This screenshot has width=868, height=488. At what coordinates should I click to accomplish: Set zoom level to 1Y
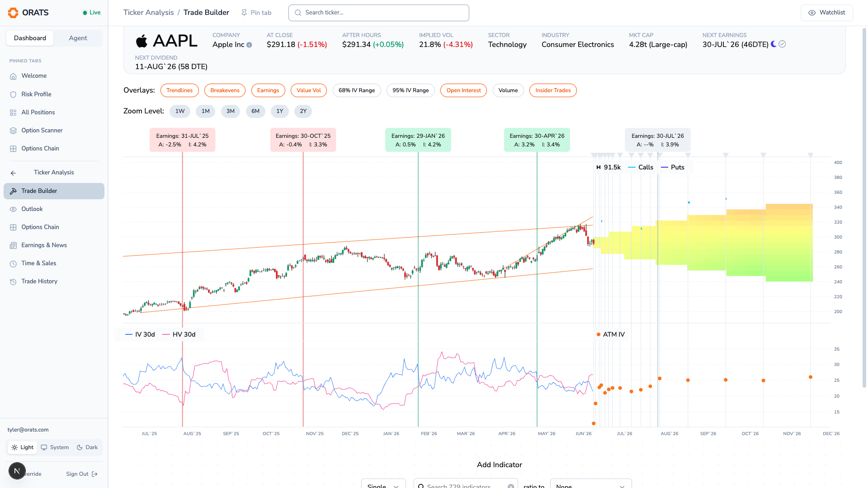pyautogui.click(x=280, y=111)
